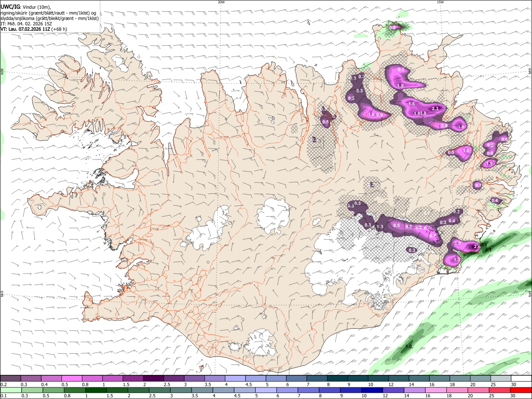Viewport: 532px width, 399px height.
Task: Click the UWC/IG title text
Action: [x=10, y=7]
